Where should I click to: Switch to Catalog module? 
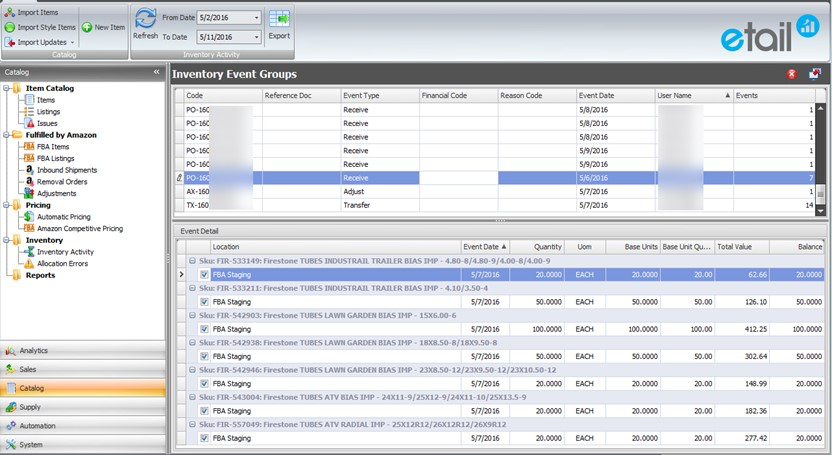click(x=83, y=388)
